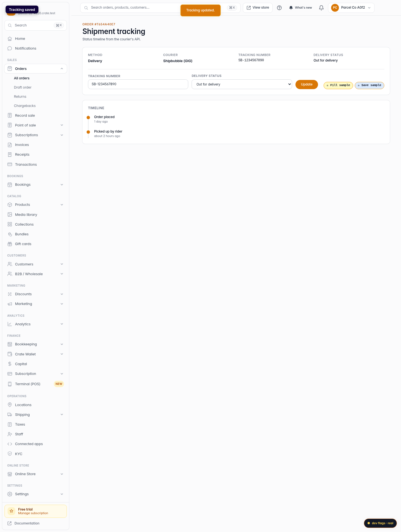This screenshot has height=532, width=401.
Task: Expand B2B / Wholesale submenu
Action: coord(62,274)
